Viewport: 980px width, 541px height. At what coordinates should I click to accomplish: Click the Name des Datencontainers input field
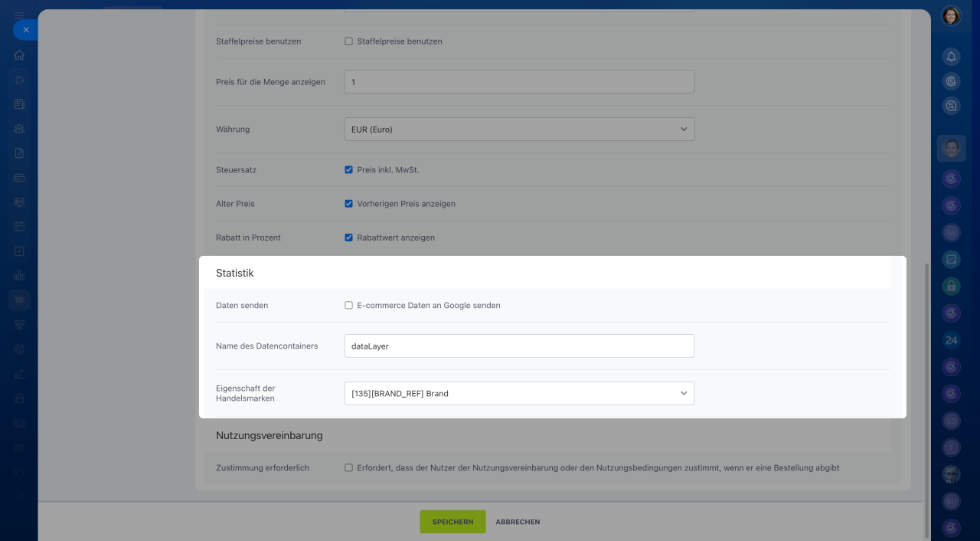click(519, 346)
